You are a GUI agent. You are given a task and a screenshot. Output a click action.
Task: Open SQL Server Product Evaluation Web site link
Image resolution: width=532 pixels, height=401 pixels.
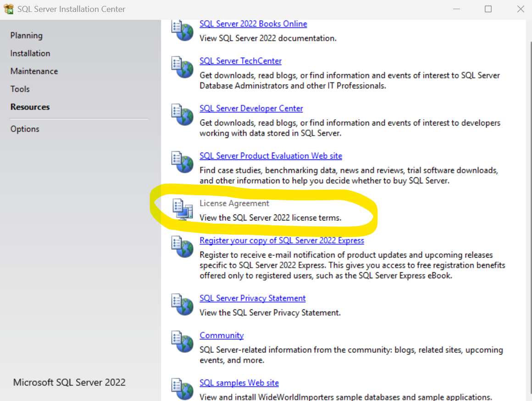tap(271, 156)
